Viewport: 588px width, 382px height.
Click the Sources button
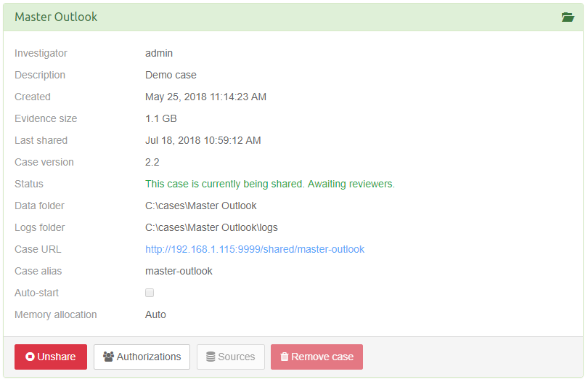pos(230,357)
